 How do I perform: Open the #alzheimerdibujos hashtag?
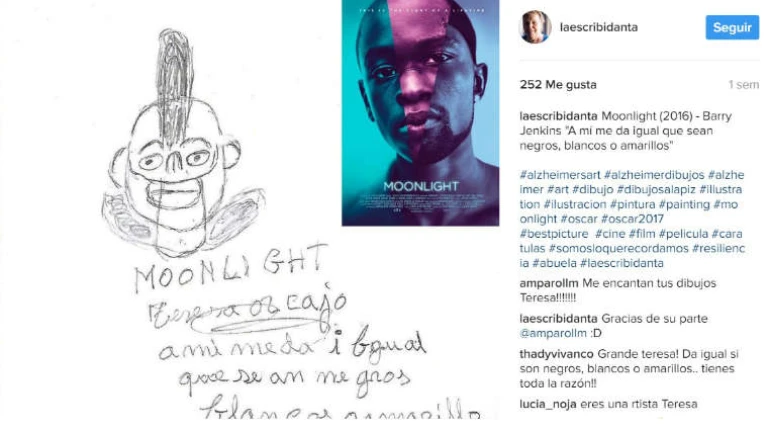coord(654,175)
